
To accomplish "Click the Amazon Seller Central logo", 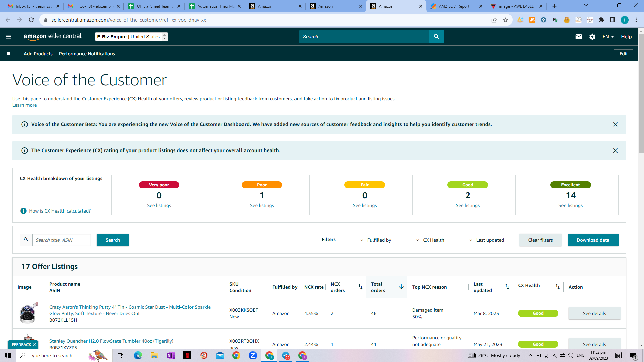I will click(53, 37).
